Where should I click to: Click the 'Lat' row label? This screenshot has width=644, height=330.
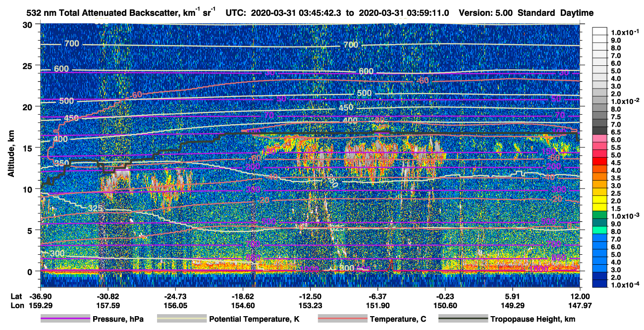pos(16,296)
